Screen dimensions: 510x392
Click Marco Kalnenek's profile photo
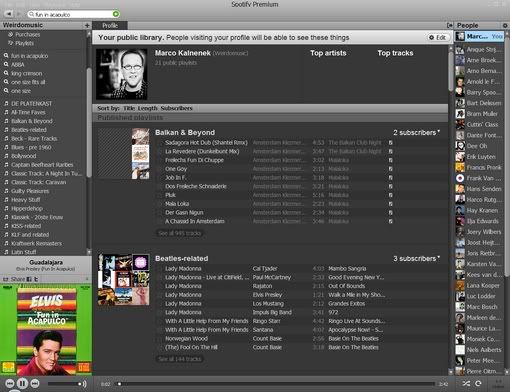[x=122, y=74]
